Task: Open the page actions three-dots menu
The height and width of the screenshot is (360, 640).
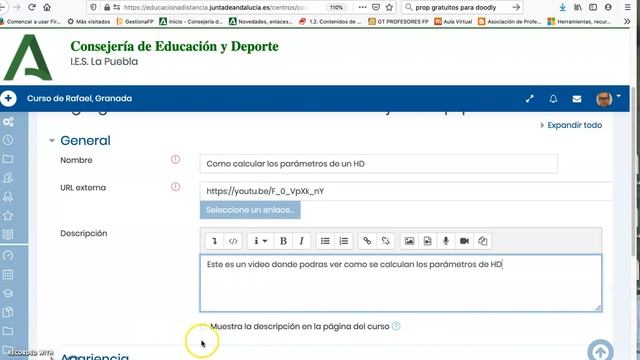Action: (362, 7)
